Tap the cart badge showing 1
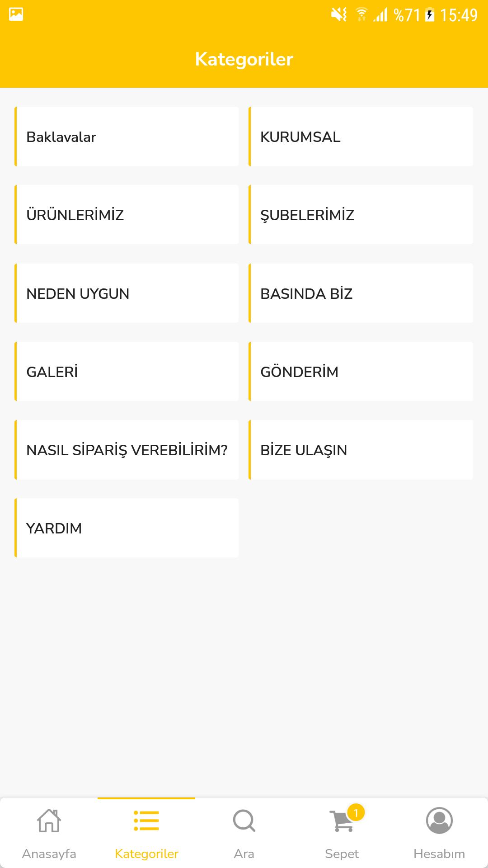This screenshot has height=868, width=488. pos(356,813)
